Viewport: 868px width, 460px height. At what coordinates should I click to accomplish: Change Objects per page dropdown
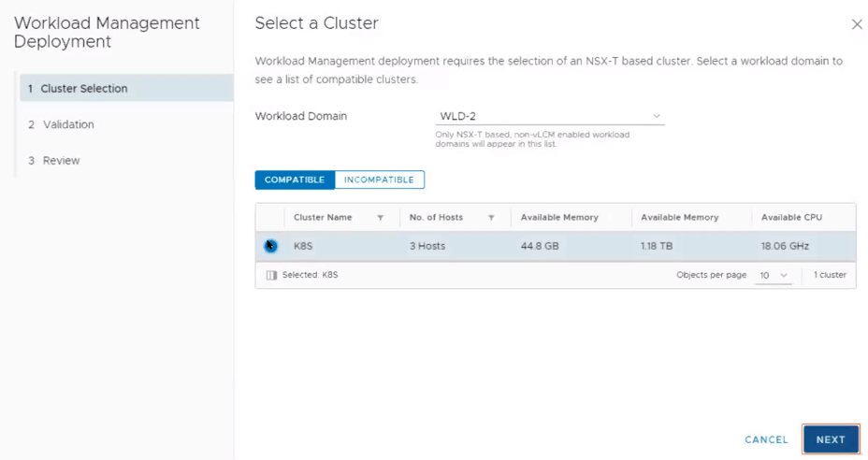coord(774,276)
